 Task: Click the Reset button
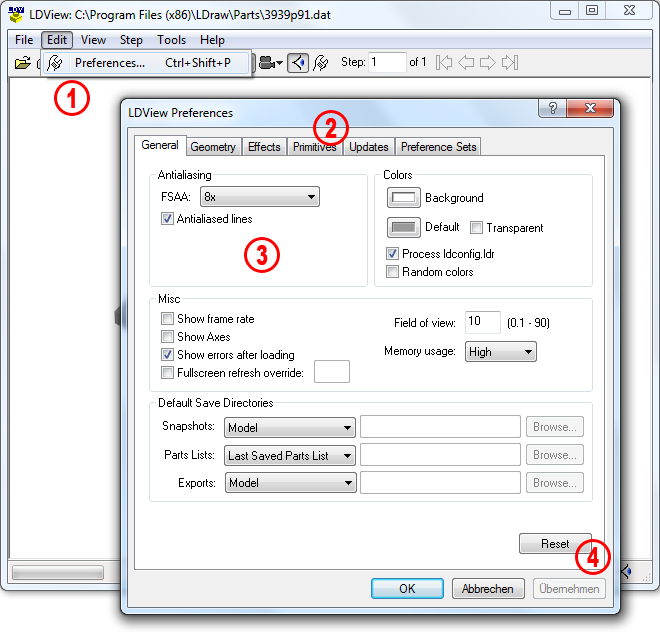(555, 544)
